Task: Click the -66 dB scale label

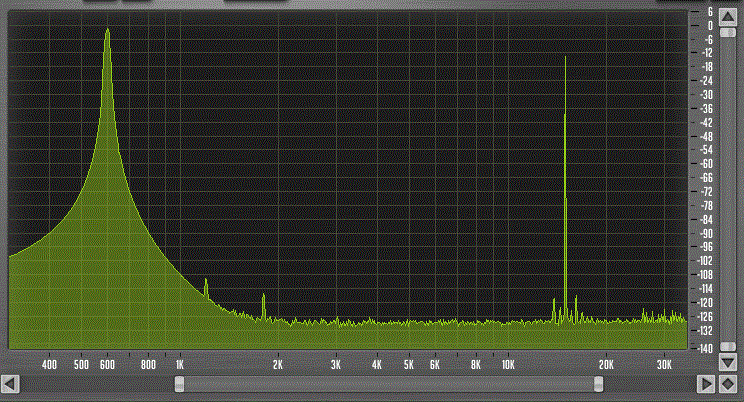Action: point(707,178)
